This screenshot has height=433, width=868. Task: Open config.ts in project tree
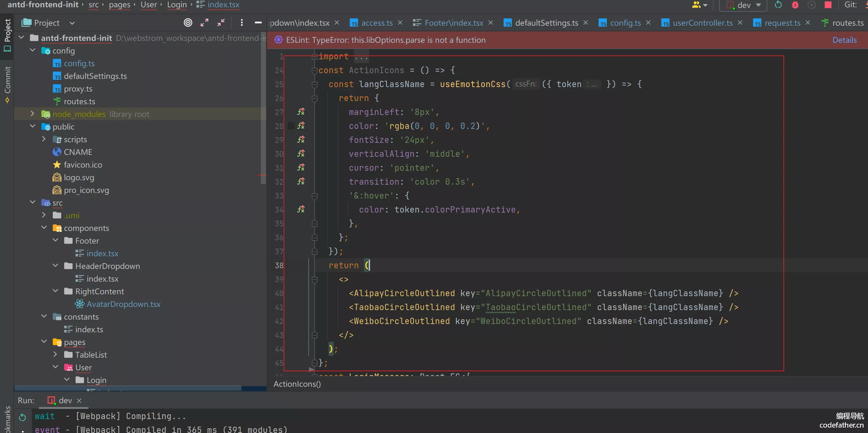tap(79, 63)
